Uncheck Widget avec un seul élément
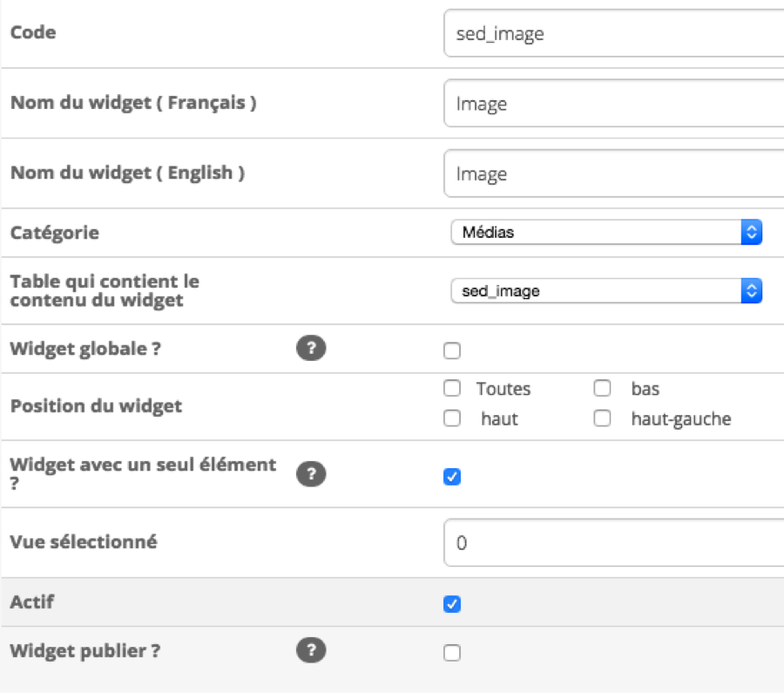This screenshot has height=693, width=784. (452, 476)
